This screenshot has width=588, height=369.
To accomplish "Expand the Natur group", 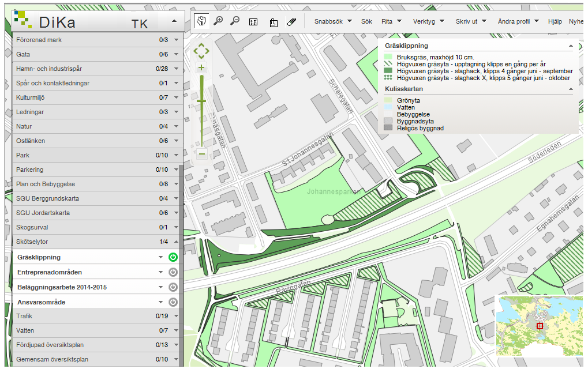I will click(x=176, y=126).
